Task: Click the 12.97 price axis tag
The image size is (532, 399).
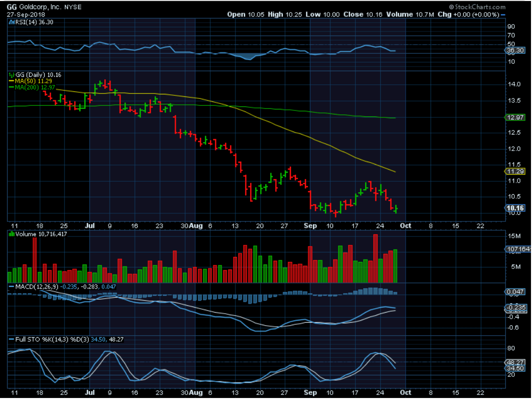Action: coord(515,117)
